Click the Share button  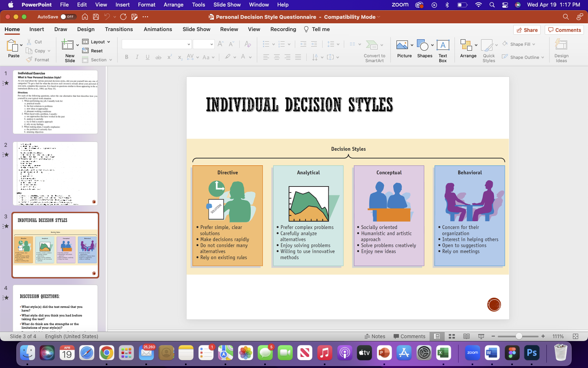527,30
